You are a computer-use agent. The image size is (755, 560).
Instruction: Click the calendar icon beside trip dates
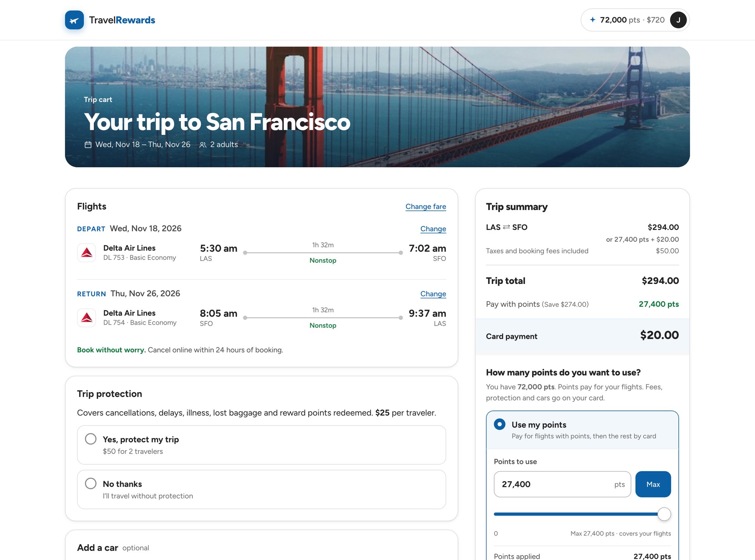point(88,145)
